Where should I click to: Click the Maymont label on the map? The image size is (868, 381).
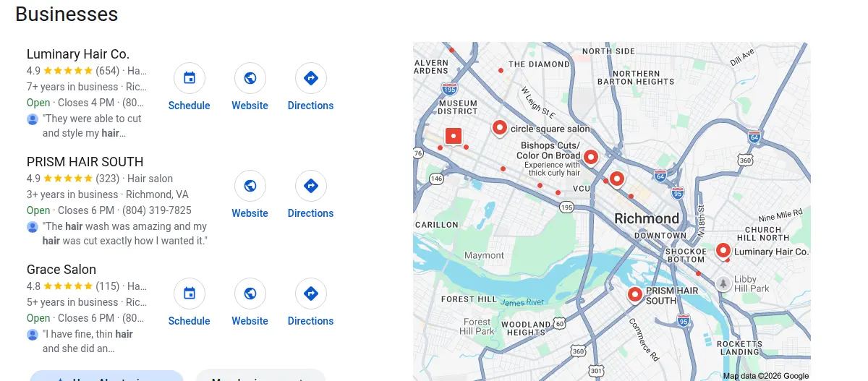484,255
